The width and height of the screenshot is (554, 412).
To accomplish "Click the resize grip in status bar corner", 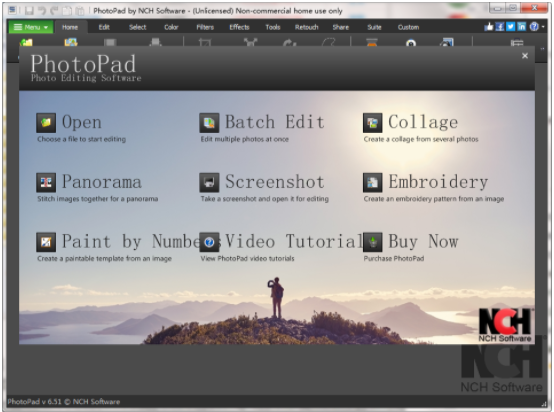I will tap(543, 404).
